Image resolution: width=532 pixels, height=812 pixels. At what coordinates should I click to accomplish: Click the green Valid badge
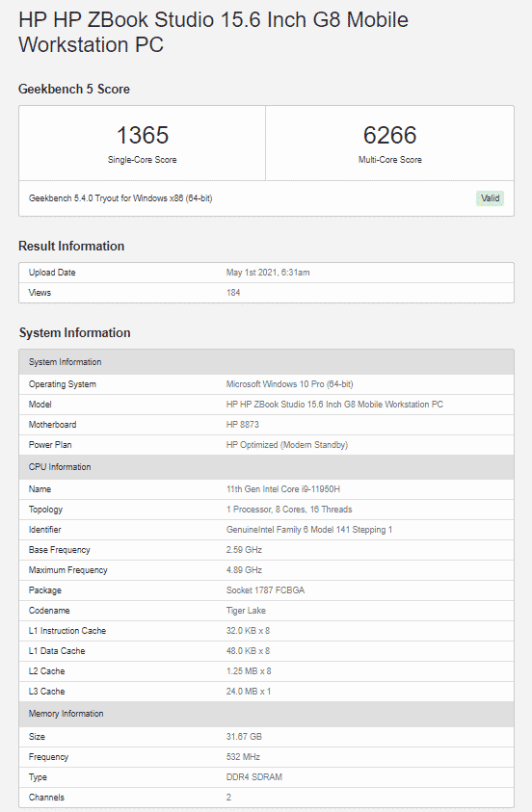tap(490, 198)
